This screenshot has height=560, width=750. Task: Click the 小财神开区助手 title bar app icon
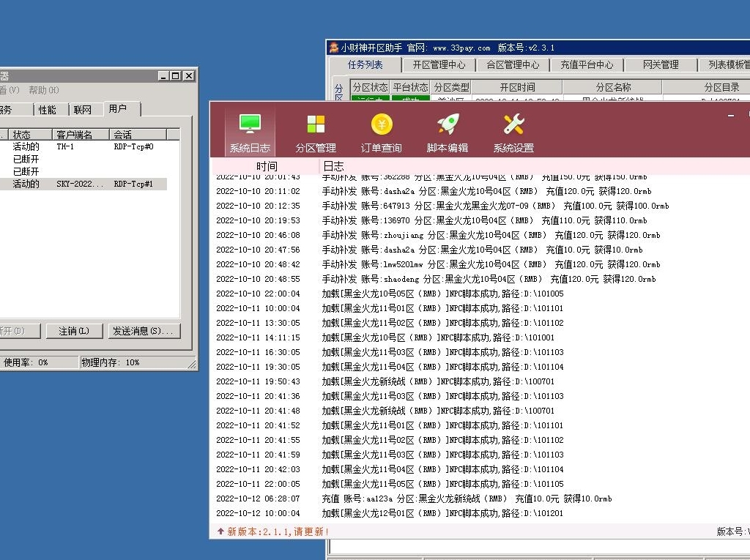(x=334, y=48)
